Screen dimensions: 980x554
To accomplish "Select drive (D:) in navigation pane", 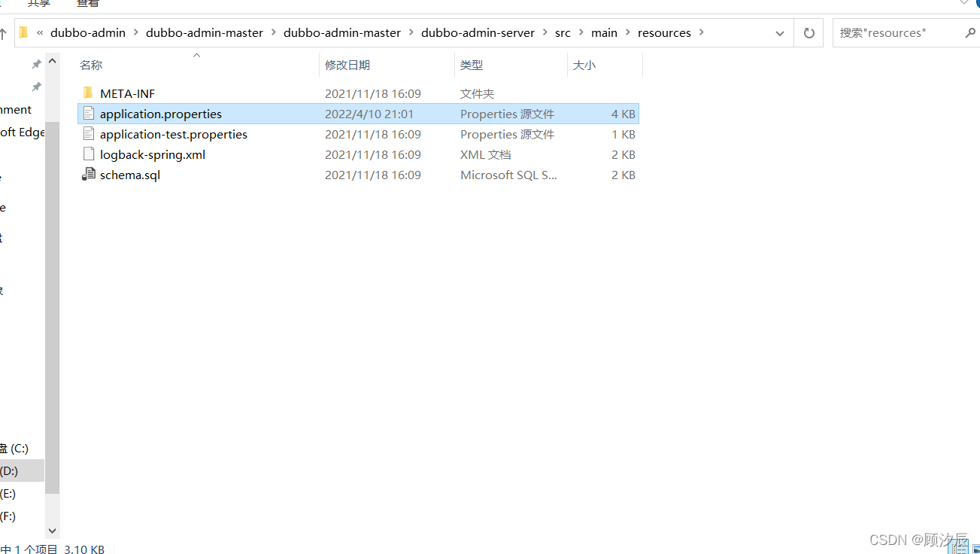I will coord(9,471).
